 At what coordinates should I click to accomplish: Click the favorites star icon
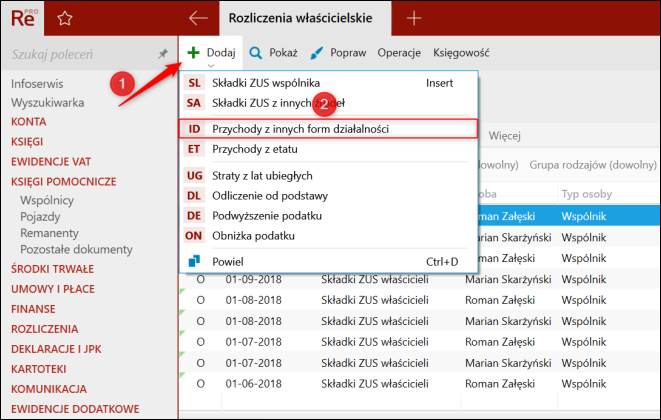click(65, 18)
